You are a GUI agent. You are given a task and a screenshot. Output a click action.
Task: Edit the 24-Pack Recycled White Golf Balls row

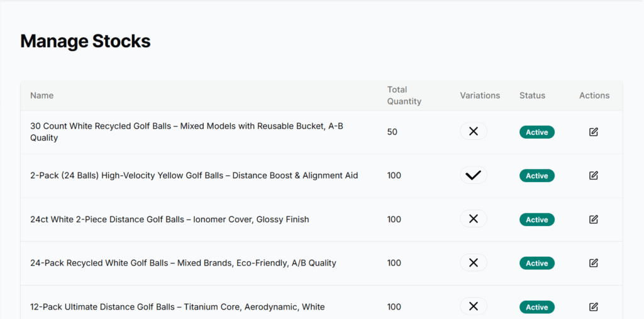[594, 263]
